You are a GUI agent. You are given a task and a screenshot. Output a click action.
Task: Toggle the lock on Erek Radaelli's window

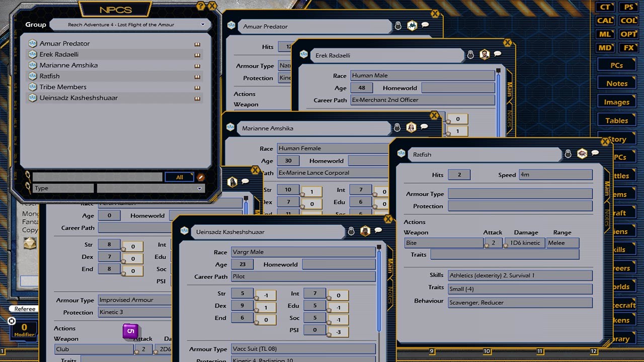pyautogui.click(x=470, y=55)
